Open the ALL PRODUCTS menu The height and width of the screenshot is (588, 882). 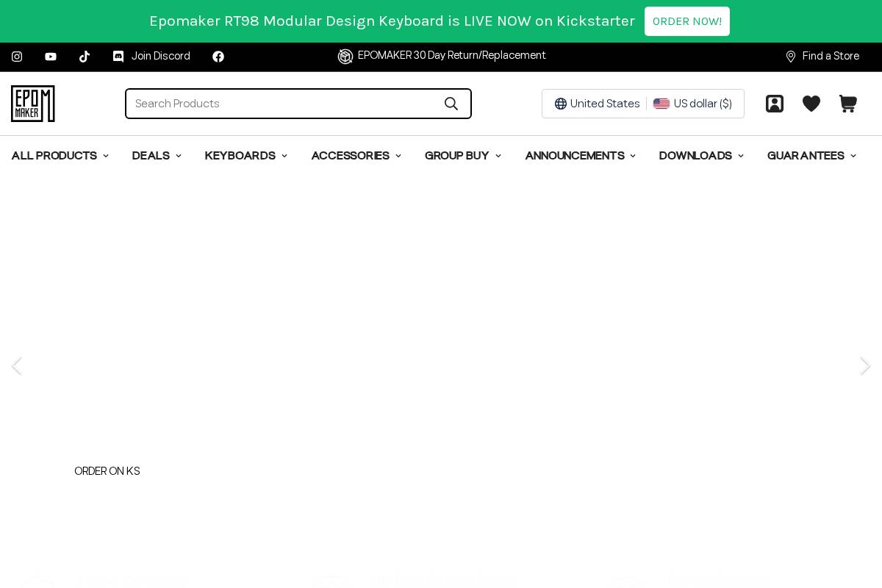click(x=54, y=156)
